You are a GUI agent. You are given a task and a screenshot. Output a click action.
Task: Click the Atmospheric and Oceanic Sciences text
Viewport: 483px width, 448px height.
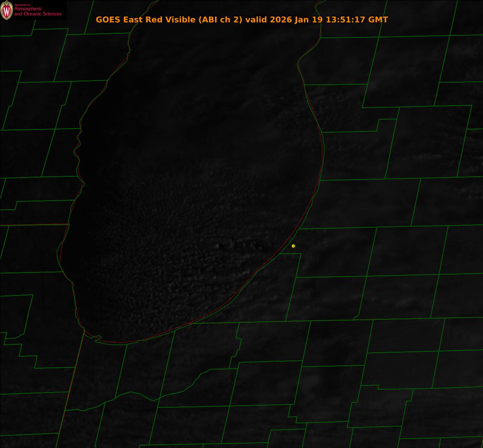point(37,11)
